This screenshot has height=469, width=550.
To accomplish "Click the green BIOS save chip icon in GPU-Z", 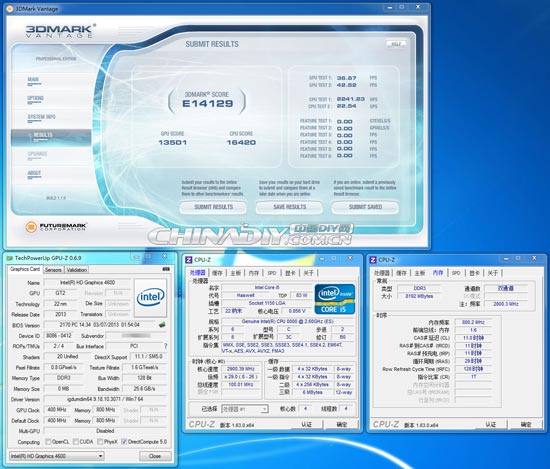I will [162, 325].
